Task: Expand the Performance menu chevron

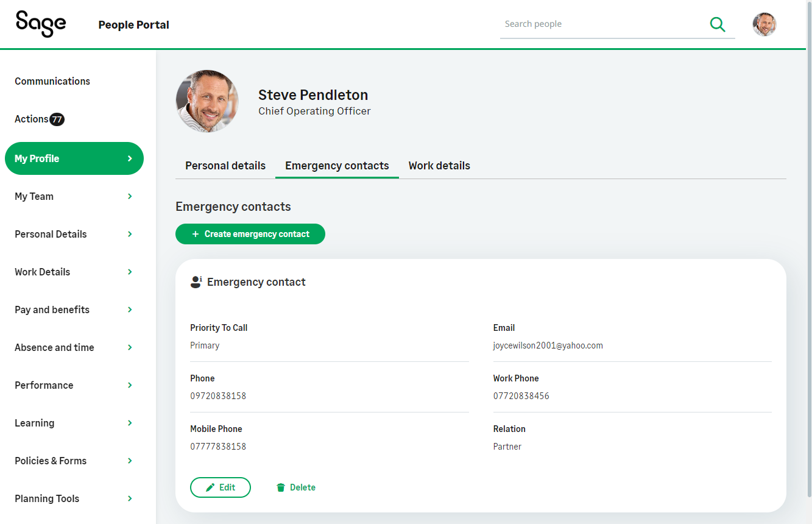Action: tap(130, 385)
